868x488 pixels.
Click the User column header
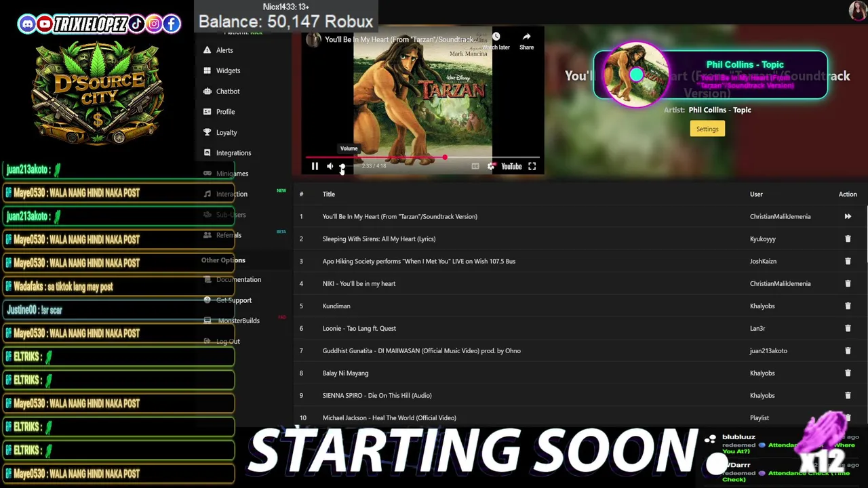pyautogui.click(x=756, y=195)
